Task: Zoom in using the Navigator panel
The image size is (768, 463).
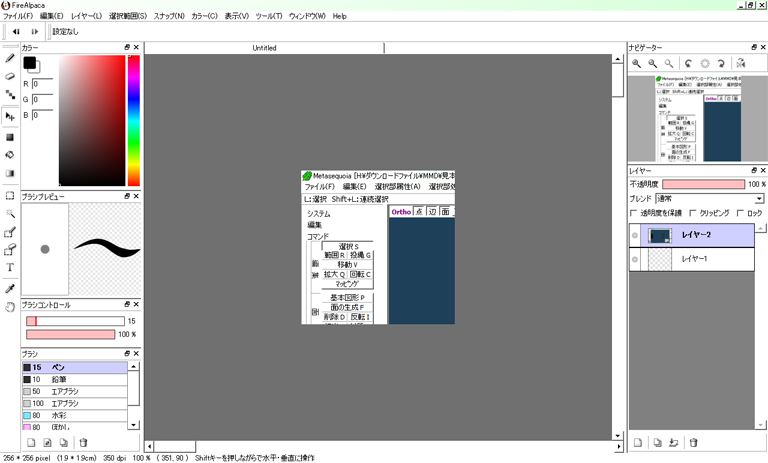Action: point(636,63)
